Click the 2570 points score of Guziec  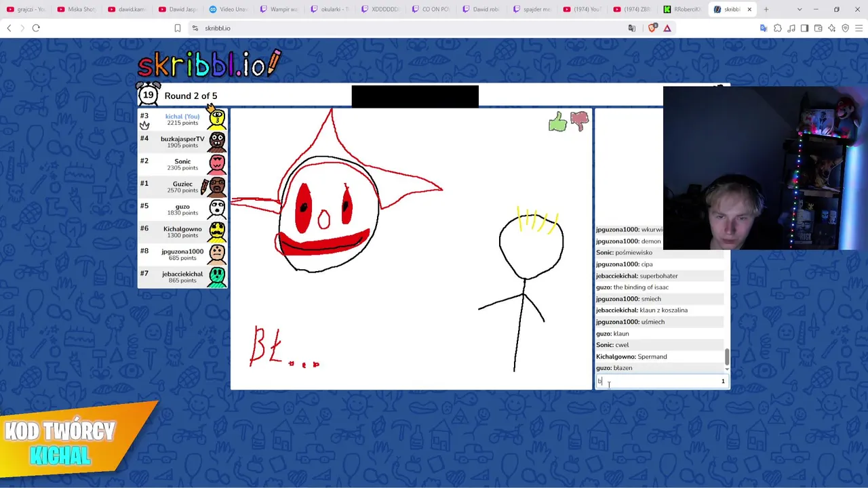[x=182, y=190]
